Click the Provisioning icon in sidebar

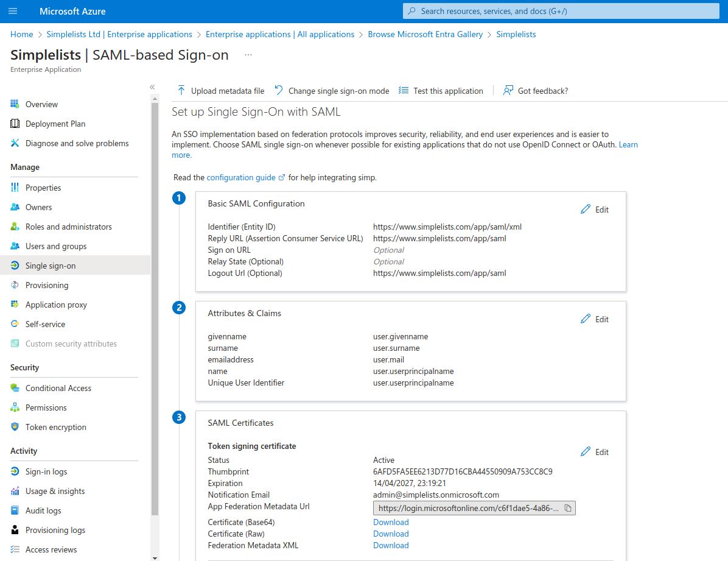click(x=15, y=285)
